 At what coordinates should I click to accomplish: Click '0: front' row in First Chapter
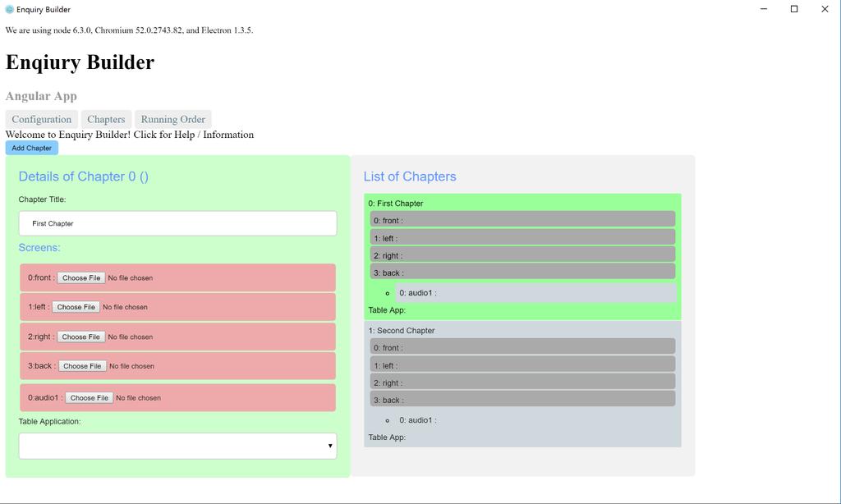[x=522, y=220]
